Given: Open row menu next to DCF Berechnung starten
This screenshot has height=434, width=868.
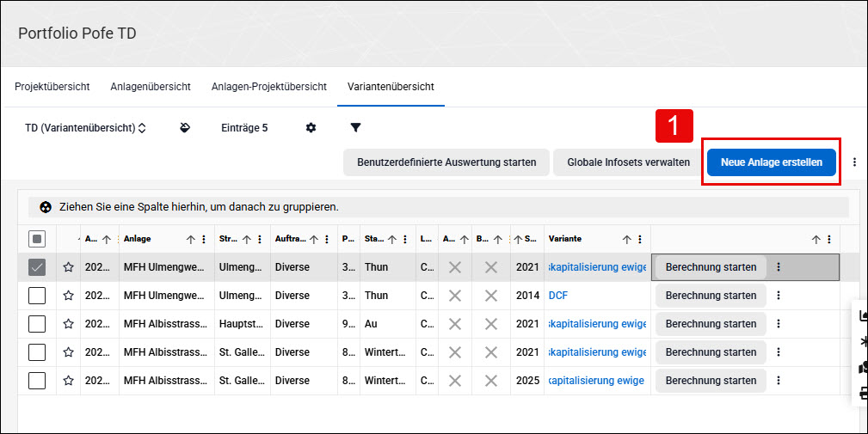Looking at the screenshot, I should tap(779, 296).
